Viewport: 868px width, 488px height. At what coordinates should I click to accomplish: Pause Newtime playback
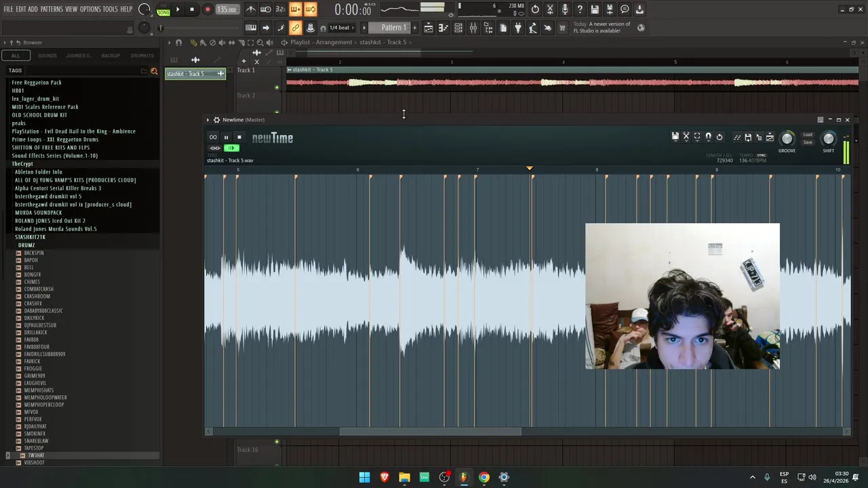tap(226, 138)
